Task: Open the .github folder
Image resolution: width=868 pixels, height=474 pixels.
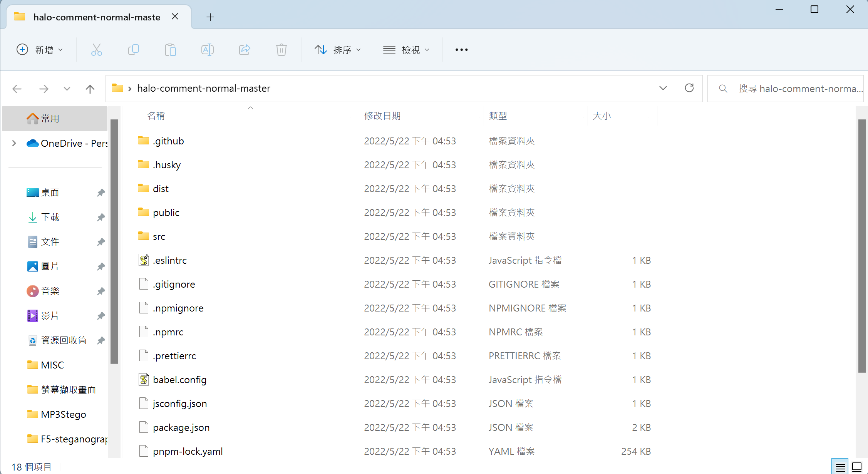Action: pyautogui.click(x=168, y=141)
